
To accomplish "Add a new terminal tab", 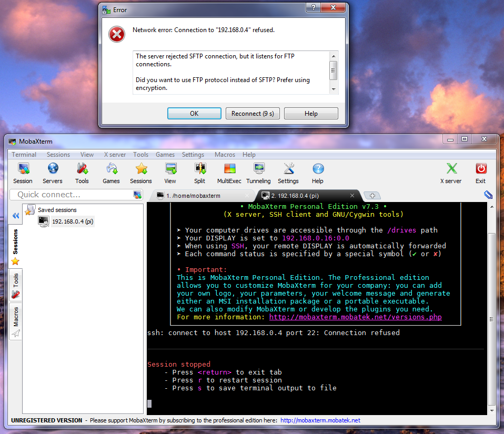I will coord(372,196).
